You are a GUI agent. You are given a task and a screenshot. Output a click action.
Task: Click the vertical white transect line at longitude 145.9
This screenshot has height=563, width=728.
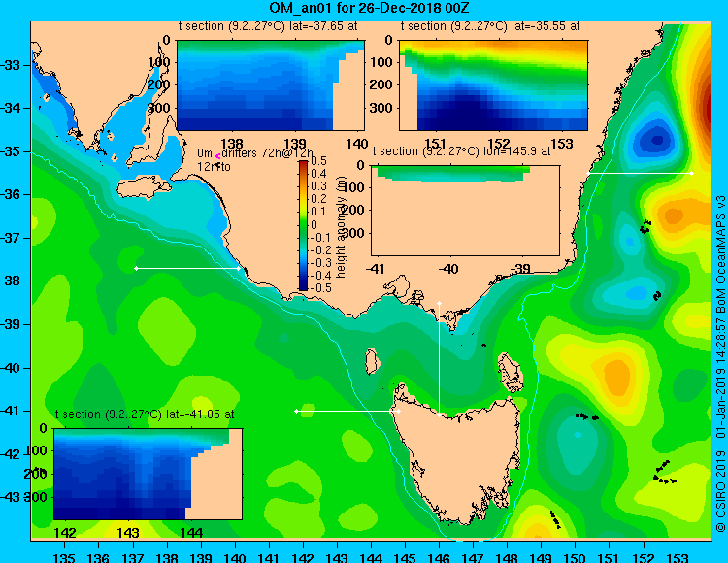coord(439,359)
